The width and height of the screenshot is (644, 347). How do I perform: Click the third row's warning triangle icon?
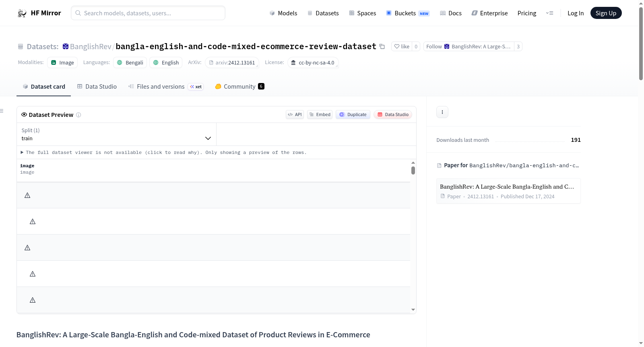pyautogui.click(x=27, y=248)
